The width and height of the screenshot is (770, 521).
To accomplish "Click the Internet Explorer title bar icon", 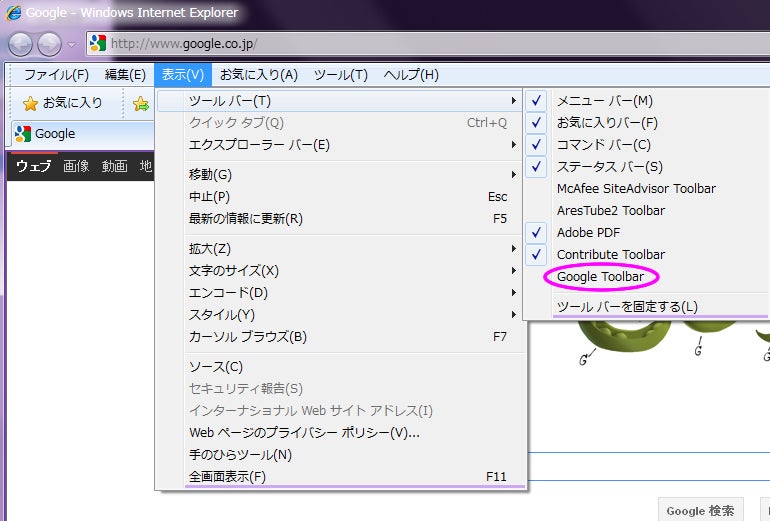I will [13, 13].
